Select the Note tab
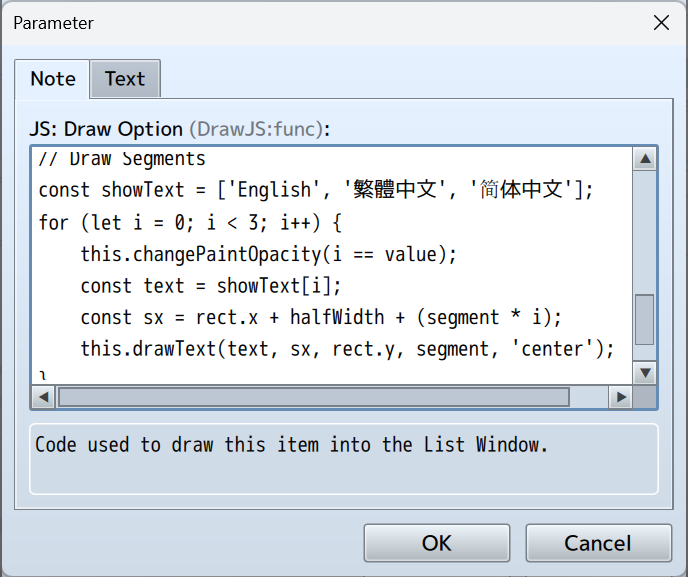 pyautogui.click(x=53, y=79)
